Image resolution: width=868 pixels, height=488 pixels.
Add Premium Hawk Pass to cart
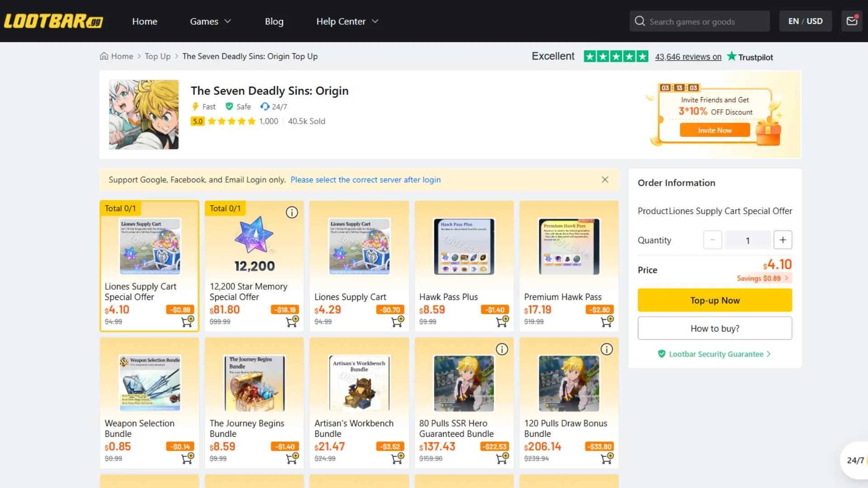pyautogui.click(x=607, y=322)
